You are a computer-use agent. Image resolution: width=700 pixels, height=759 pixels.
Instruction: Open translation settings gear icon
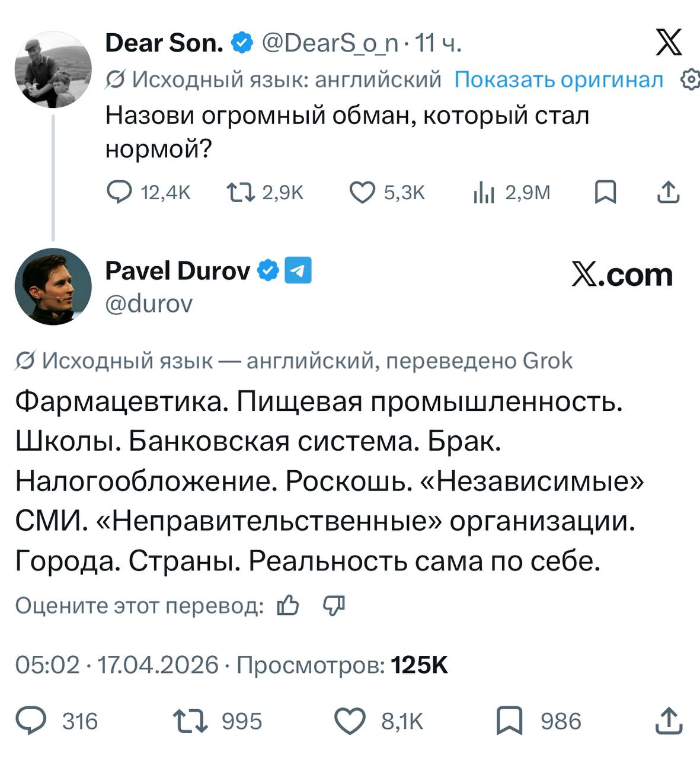691,79
